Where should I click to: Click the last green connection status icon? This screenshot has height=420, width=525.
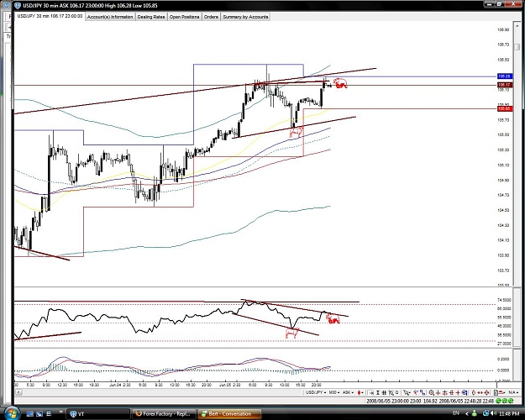(511, 401)
